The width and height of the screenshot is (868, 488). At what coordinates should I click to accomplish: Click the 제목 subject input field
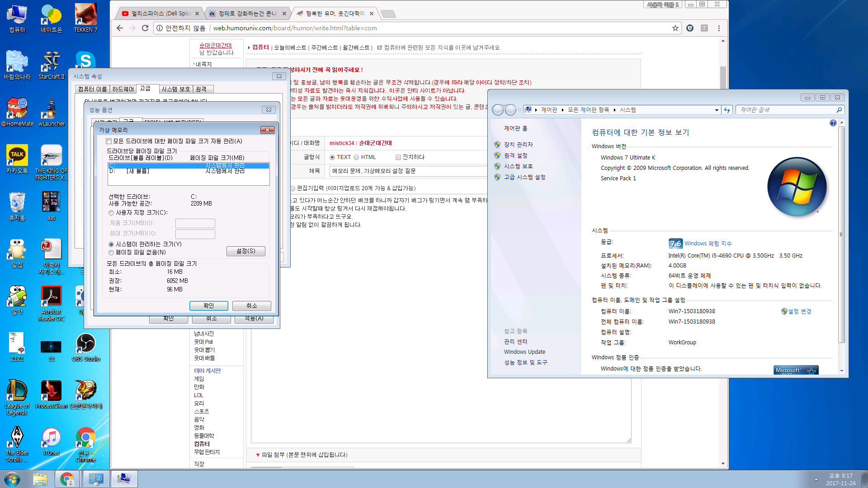pyautogui.click(x=408, y=171)
